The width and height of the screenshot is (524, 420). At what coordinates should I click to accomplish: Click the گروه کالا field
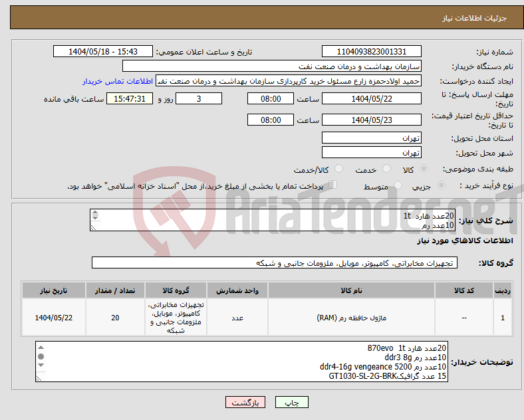click(275, 262)
